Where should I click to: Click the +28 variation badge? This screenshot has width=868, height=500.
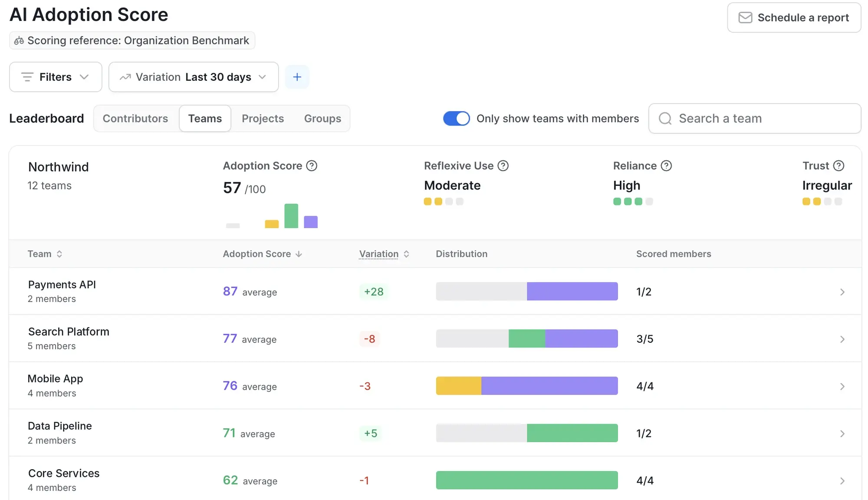click(374, 291)
